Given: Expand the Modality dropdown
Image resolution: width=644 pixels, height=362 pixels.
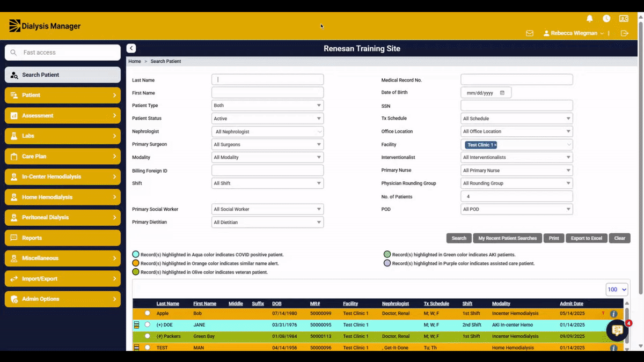Looking at the screenshot, I should pyautogui.click(x=268, y=158).
